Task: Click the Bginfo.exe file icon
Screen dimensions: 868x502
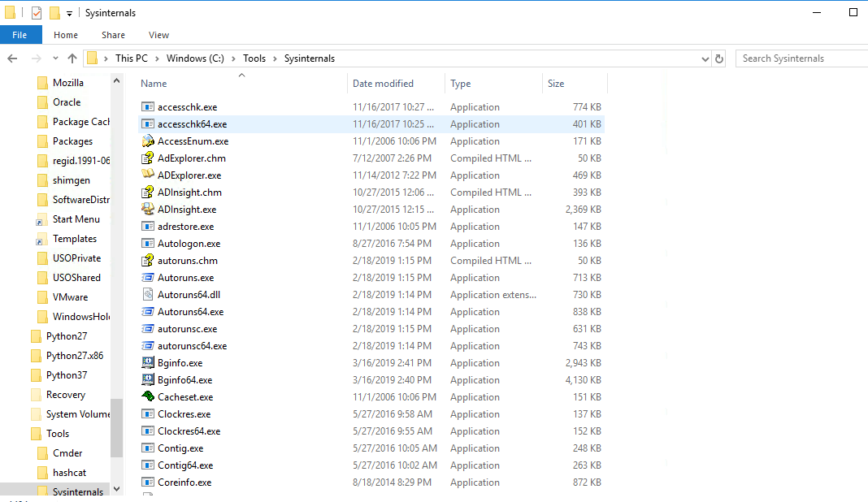Action: click(148, 363)
